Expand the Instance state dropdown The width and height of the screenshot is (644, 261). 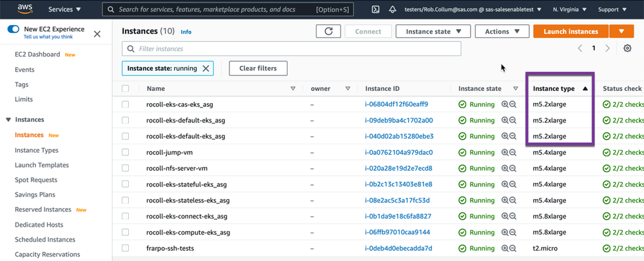pyautogui.click(x=433, y=31)
